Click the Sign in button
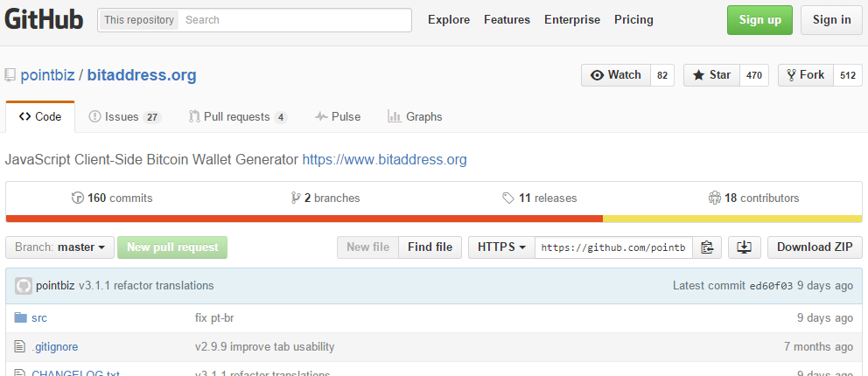 (831, 20)
